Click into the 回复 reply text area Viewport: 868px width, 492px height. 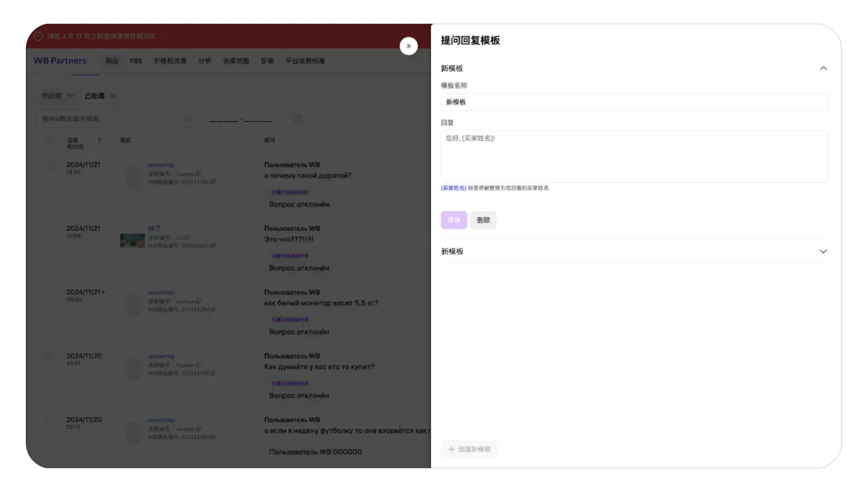(634, 156)
